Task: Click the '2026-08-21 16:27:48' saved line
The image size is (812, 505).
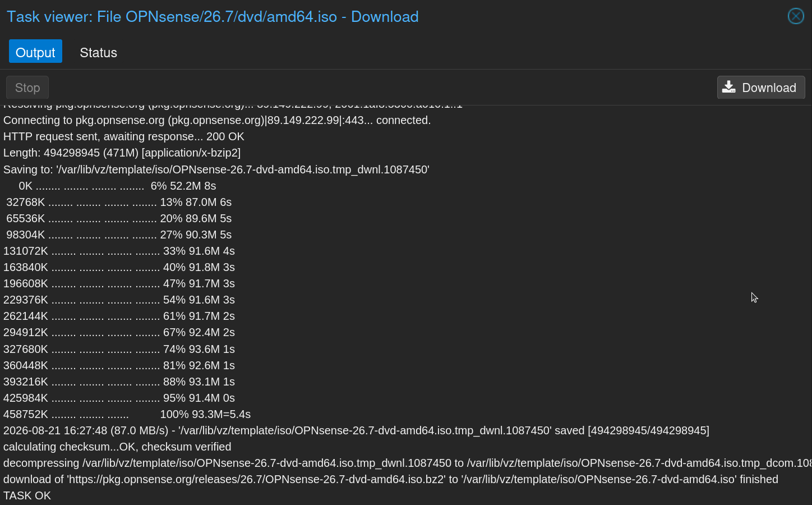Action: coord(356,430)
